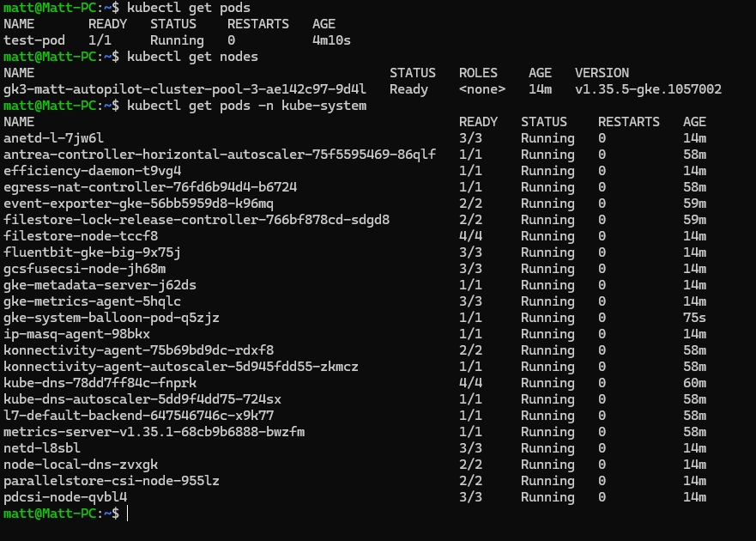The width and height of the screenshot is (756, 541).
Task: Click the RESTARTS header in kube-system table
Action: click(x=629, y=122)
